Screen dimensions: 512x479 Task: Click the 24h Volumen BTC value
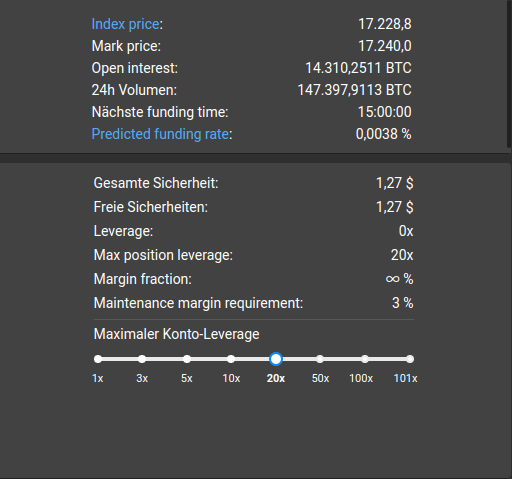coord(354,90)
